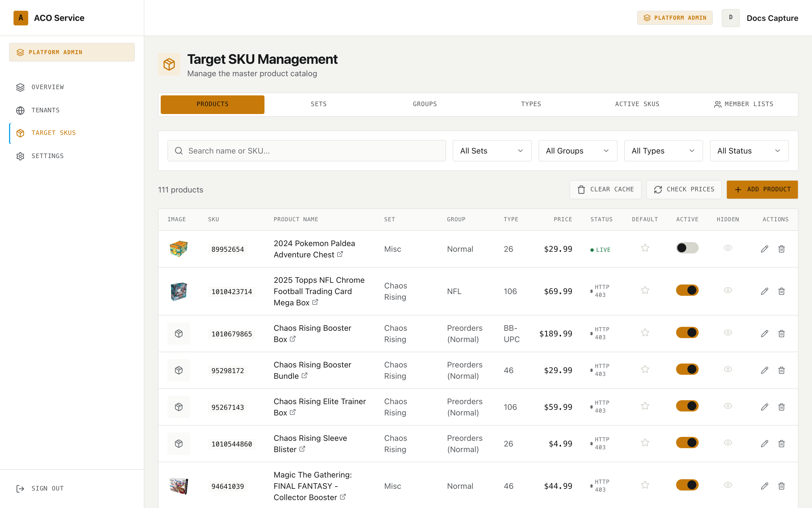Delete the 2025 Topps NFL Chrome Mega Box product

(782, 291)
